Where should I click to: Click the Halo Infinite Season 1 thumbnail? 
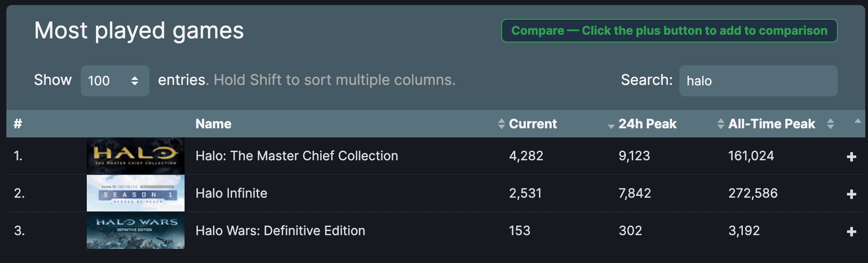coord(136,193)
